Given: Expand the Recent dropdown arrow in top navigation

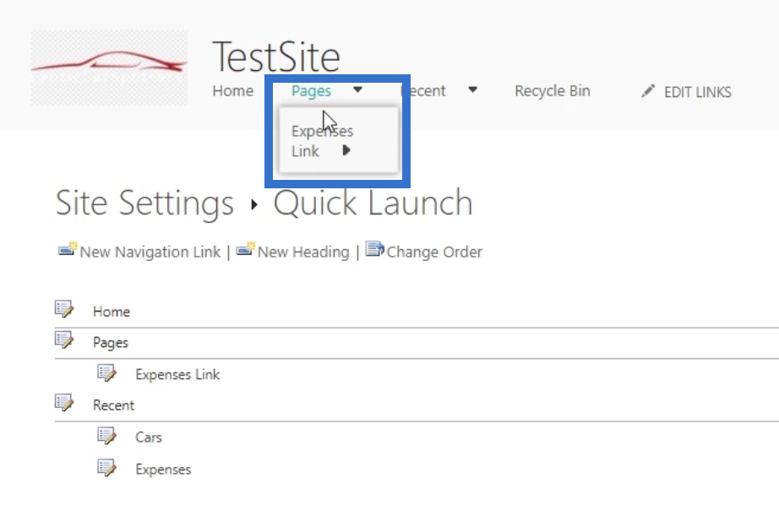Looking at the screenshot, I should 472,90.
